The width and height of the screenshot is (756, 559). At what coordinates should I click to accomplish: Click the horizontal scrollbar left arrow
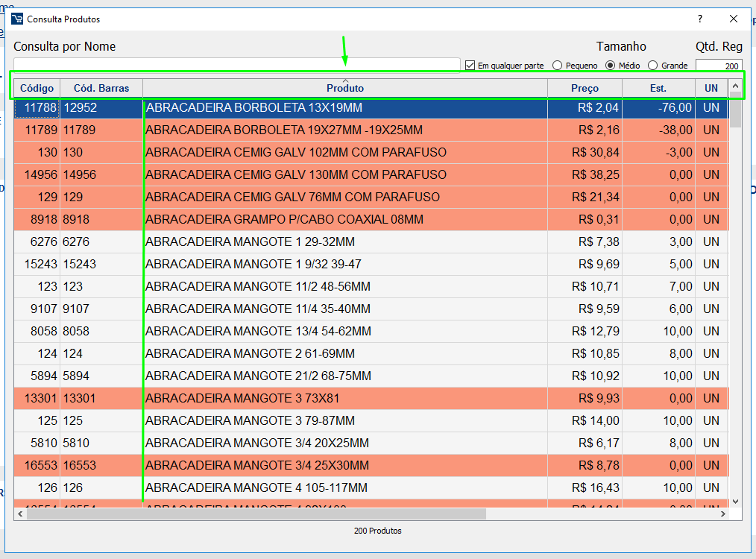pos(19,514)
